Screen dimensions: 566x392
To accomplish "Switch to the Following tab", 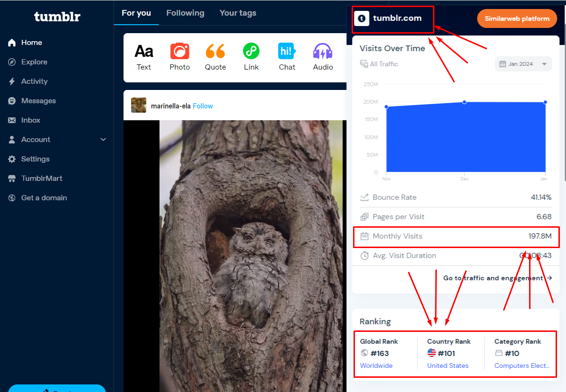I will (x=185, y=13).
